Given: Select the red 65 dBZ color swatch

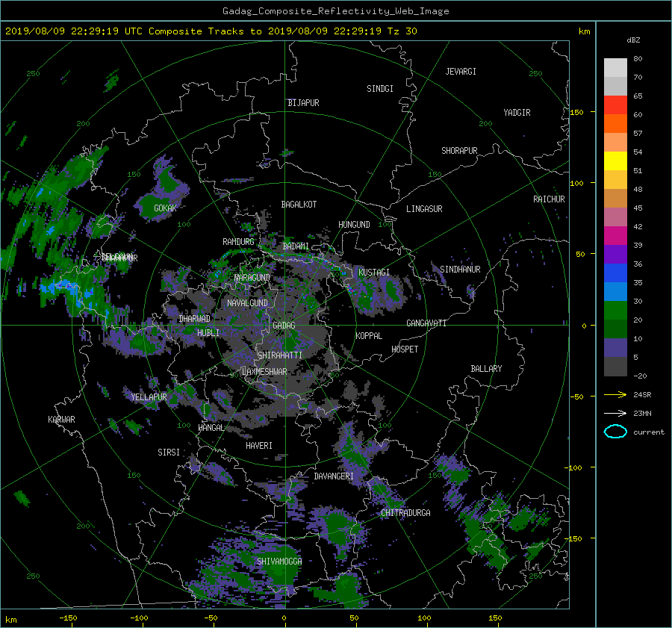Looking at the screenshot, I should pyautogui.click(x=615, y=105).
